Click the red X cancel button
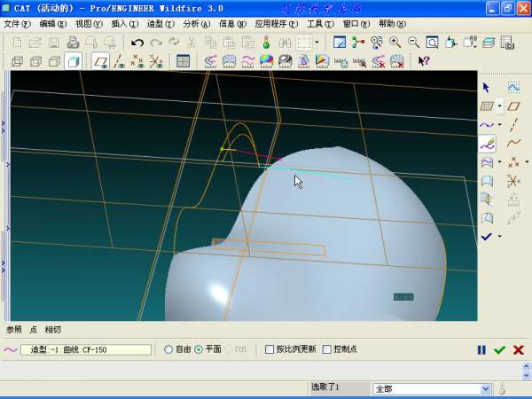This screenshot has height=399, width=532. pyautogui.click(x=518, y=350)
